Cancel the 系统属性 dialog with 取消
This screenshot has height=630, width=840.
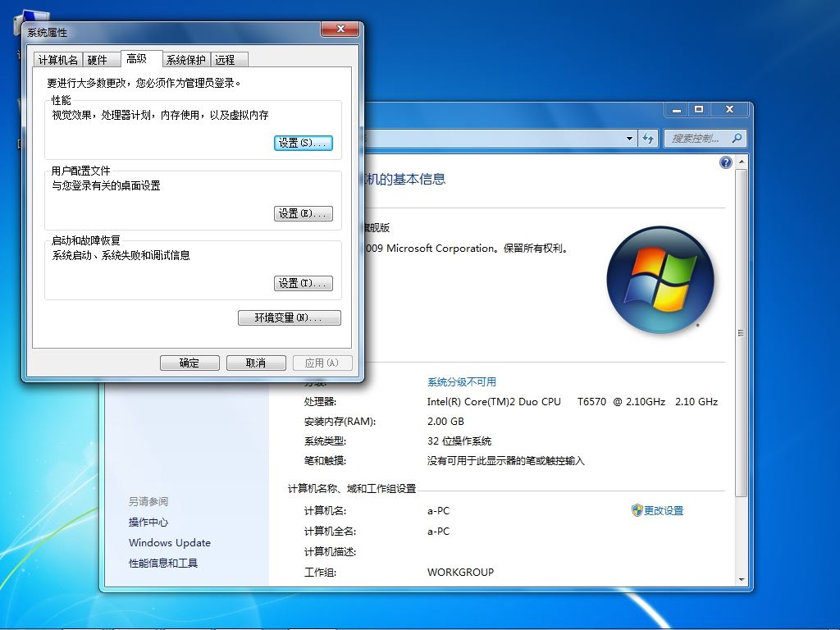(x=256, y=363)
